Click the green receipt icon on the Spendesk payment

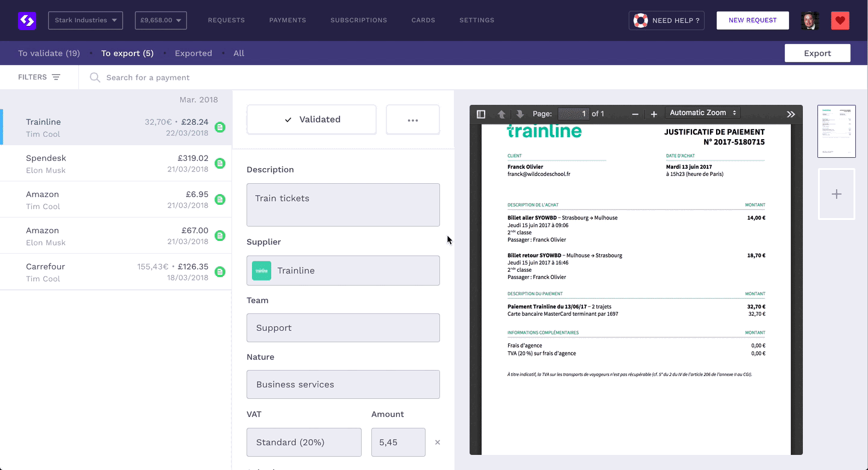click(x=220, y=163)
